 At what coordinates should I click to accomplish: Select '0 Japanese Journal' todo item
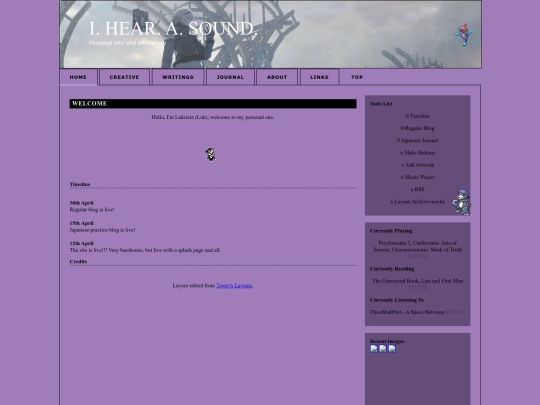pos(417,141)
